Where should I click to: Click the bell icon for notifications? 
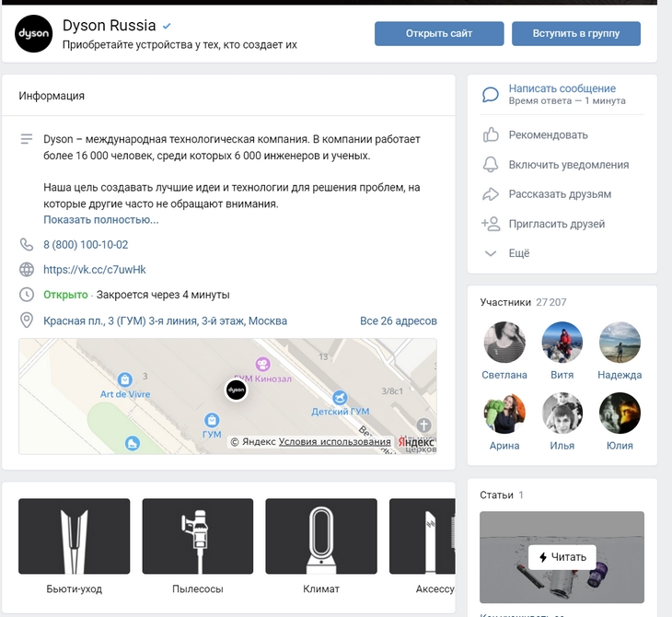click(x=491, y=164)
